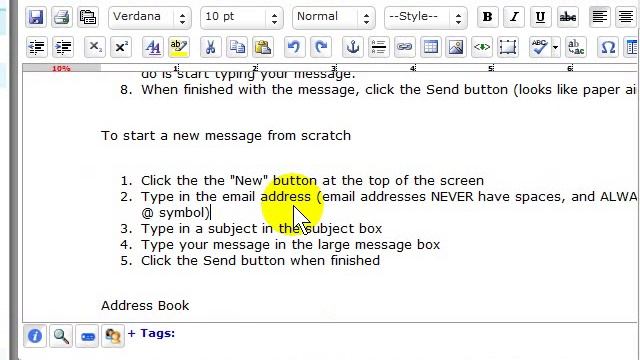Screen dimensions: 640x360
Task: Click the Undo arrow
Action: click(x=294, y=47)
